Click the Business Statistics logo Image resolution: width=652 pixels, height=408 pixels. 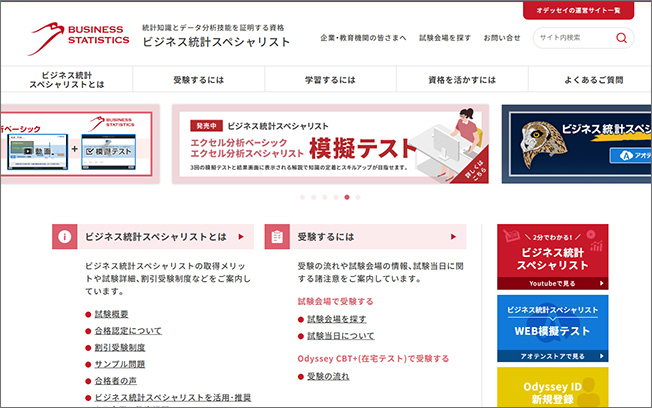[x=79, y=39]
